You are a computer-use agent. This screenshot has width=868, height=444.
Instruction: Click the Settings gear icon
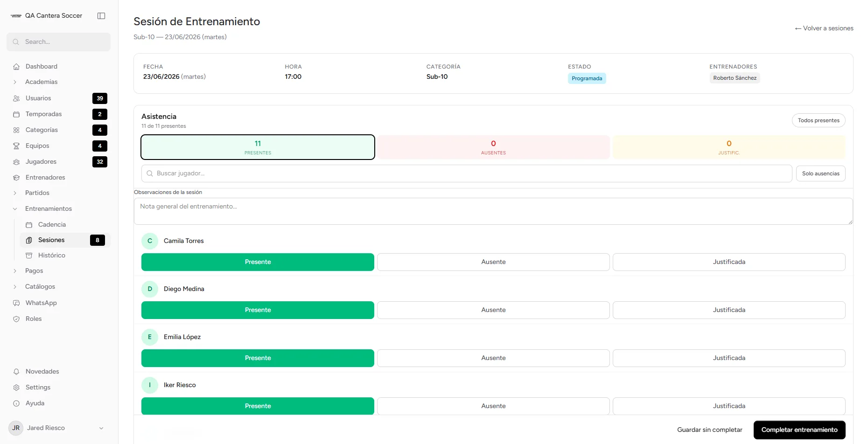[x=16, y=388]
